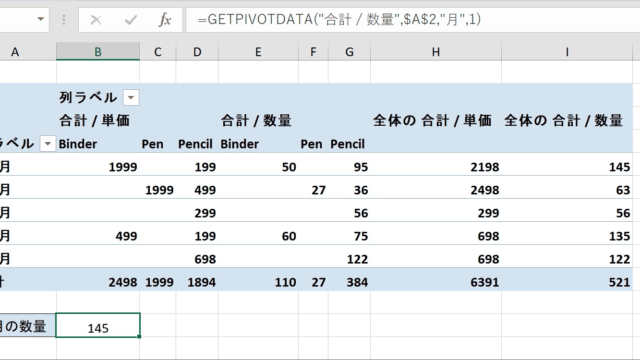Screen dimensions: 640x360
Task: Open the 列ラベル filter dropdown
Action: (131, 98)
